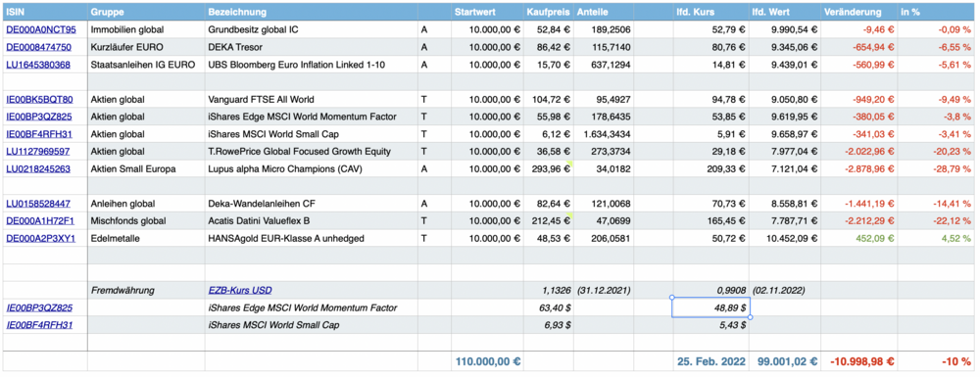Screen dimensions: 980x377
Task: Click the italic IE00BF4RFH31 link in currency section
Action: [39, 325]
